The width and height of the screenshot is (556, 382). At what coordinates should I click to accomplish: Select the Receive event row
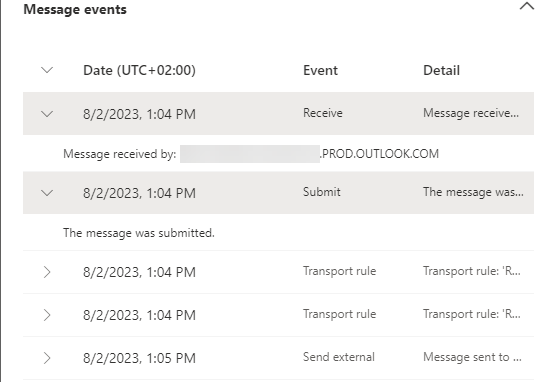(x=278, y=114)
